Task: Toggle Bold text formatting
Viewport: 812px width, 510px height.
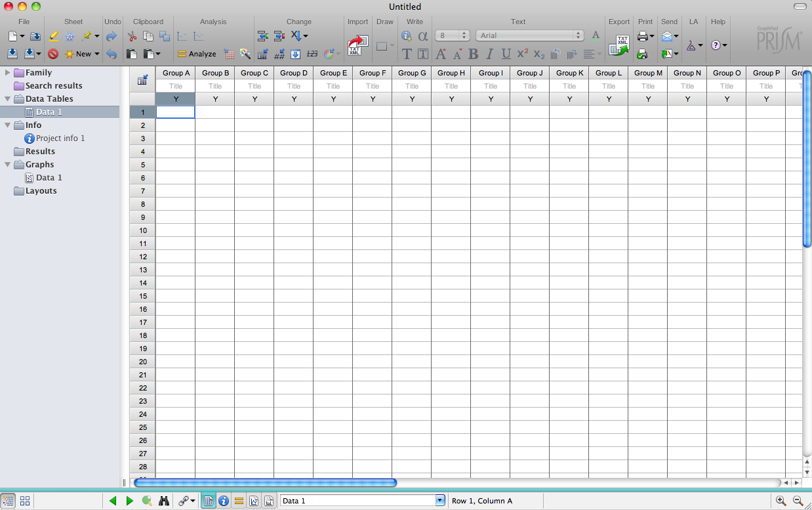Action: [x=473, y=54]
